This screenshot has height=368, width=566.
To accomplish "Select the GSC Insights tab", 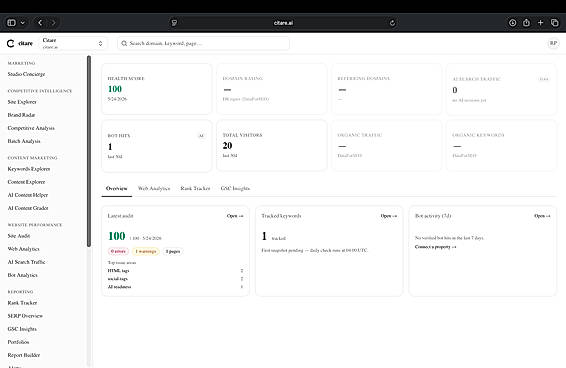I will pyautogui.click(x=235, y=188).
